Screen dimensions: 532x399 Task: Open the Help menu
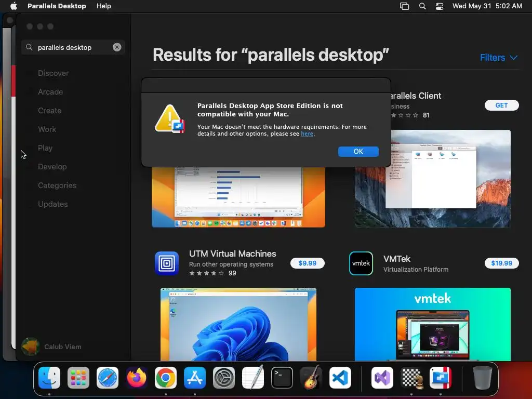(103, 6)
